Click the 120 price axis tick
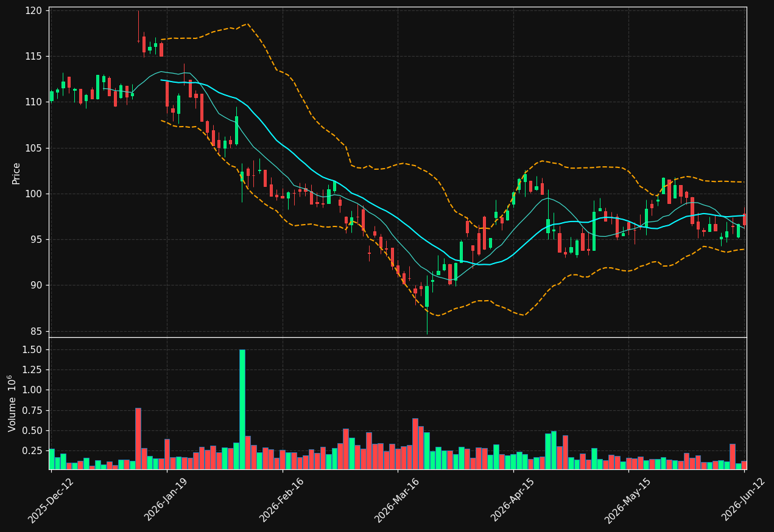The height and width of the screenshot is (532, 774). (x=33, y=10)
